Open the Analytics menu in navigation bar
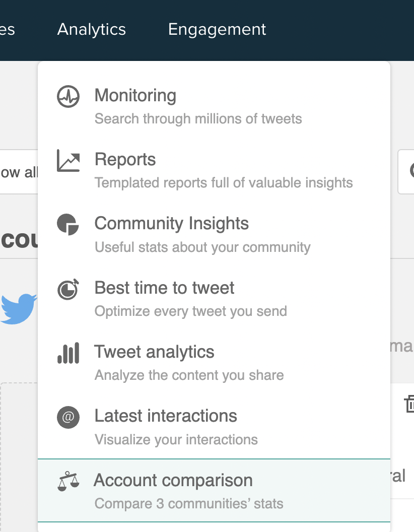This screenshot has width=414, height=532. tap(92, 29)
